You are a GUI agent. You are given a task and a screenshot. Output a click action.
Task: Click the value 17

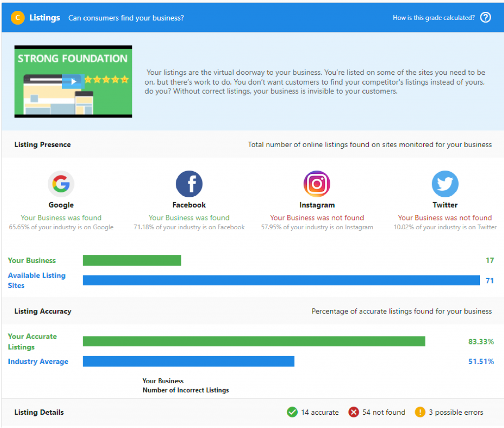coord(490,261)
